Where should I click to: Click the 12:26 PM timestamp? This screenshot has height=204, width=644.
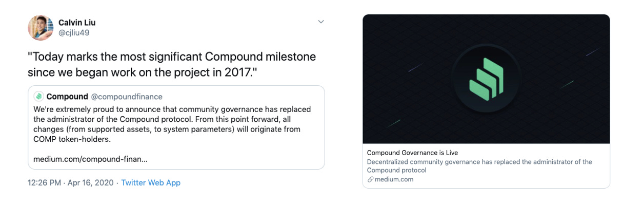45,183
